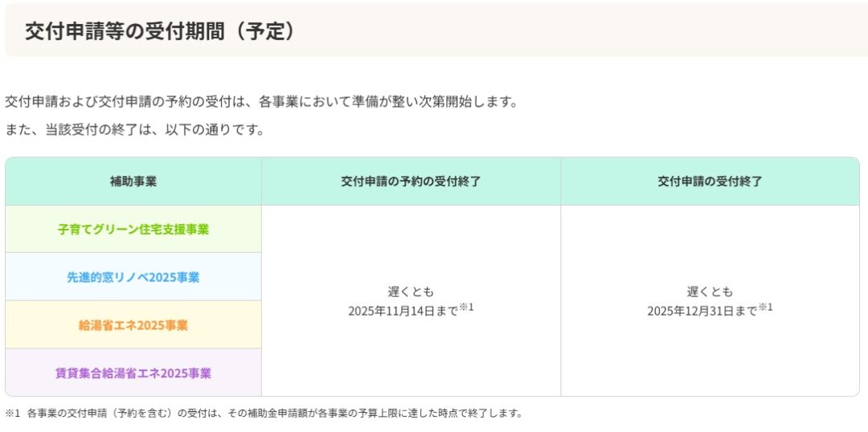Click 遅くとも in the application deadline cell

click(710, 291)
